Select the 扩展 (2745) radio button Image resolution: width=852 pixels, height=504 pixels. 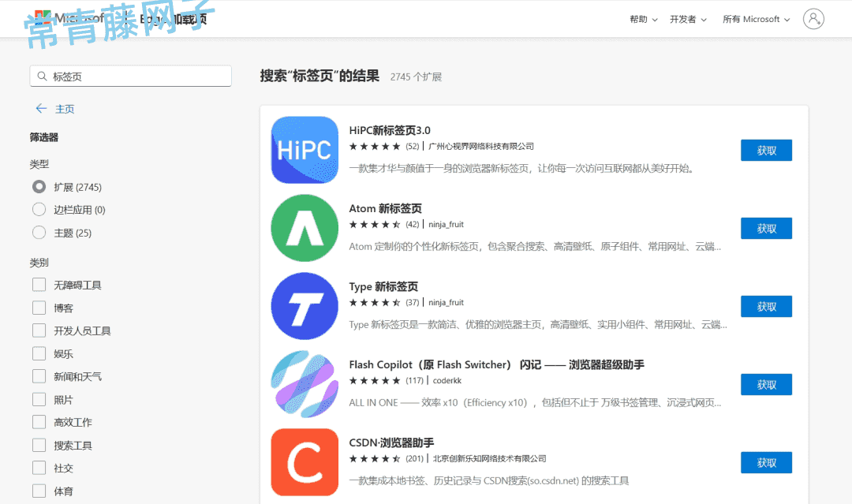pyautogui.click(x=39, y=187)
